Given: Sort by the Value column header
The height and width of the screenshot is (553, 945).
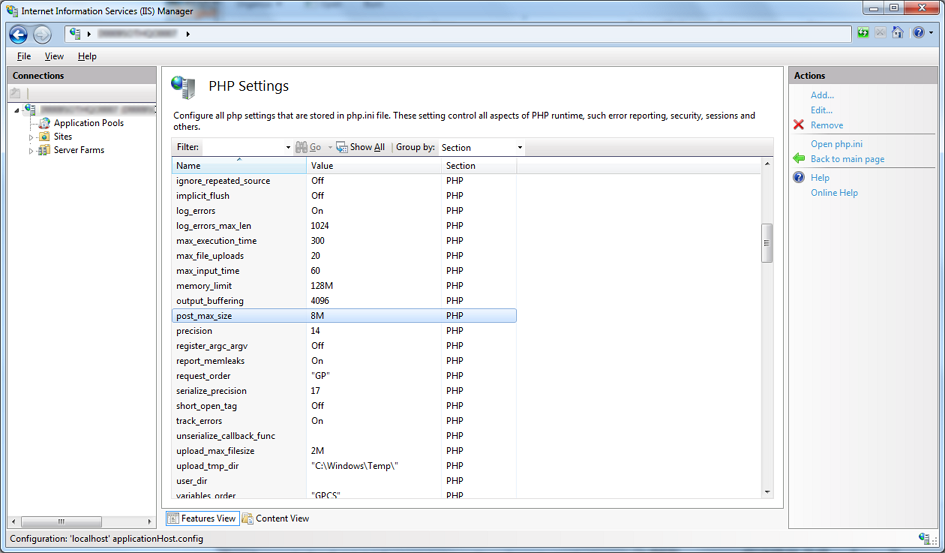Looking at the screenshot, I should pyautogui.click(x=374, y=166).
